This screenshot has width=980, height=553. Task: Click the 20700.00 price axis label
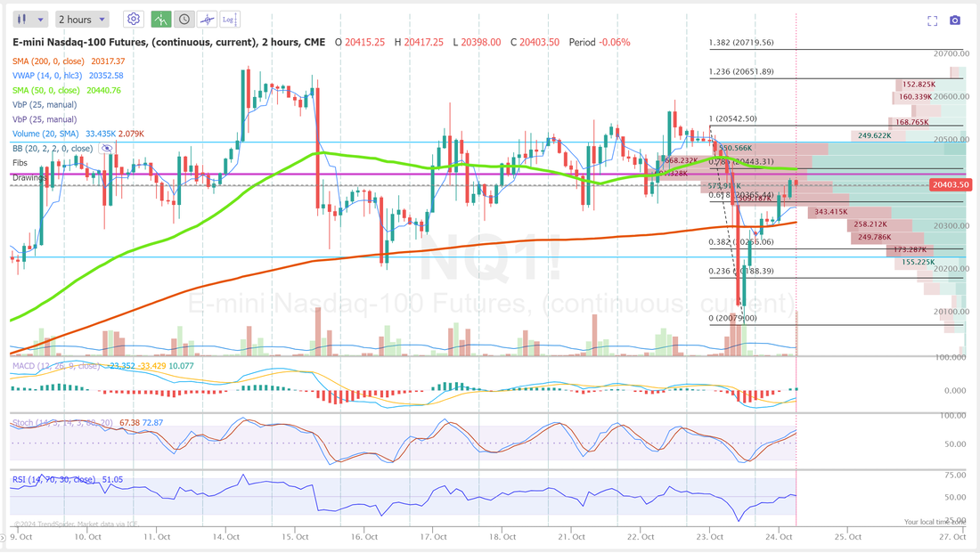pyautogui.click(x=951, y=53)
